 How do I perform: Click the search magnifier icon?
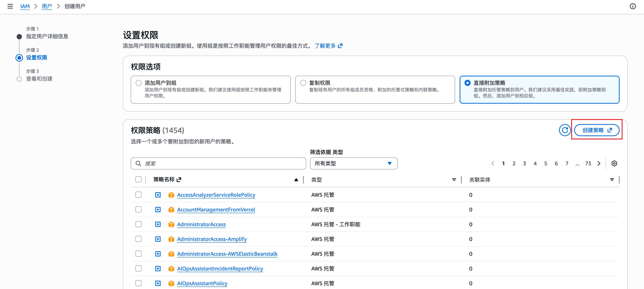click(138, 163)
